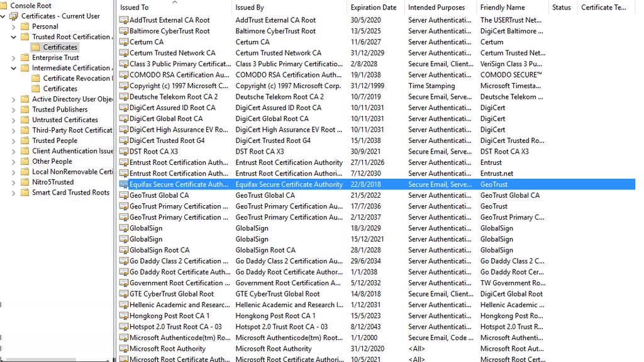This screenshot has height=362, width=644.
Task: Select the highlighted Certificates node under Trusted Root
Action: pos(60,47)
